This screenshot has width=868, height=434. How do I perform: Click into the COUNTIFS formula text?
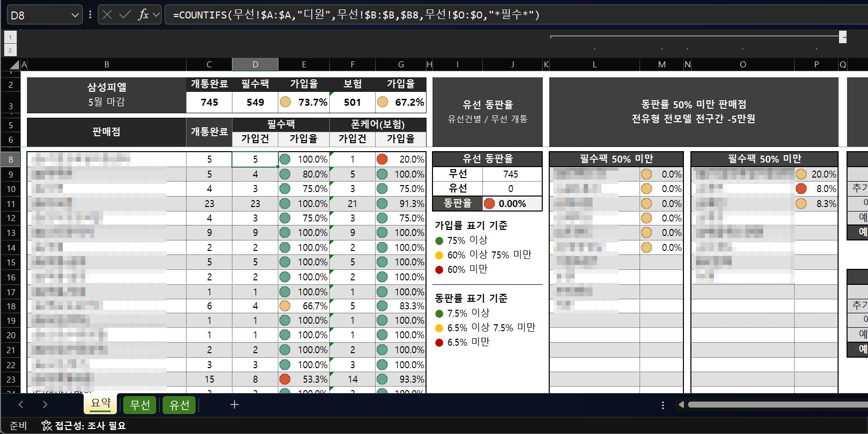click(x=356, y=15)
